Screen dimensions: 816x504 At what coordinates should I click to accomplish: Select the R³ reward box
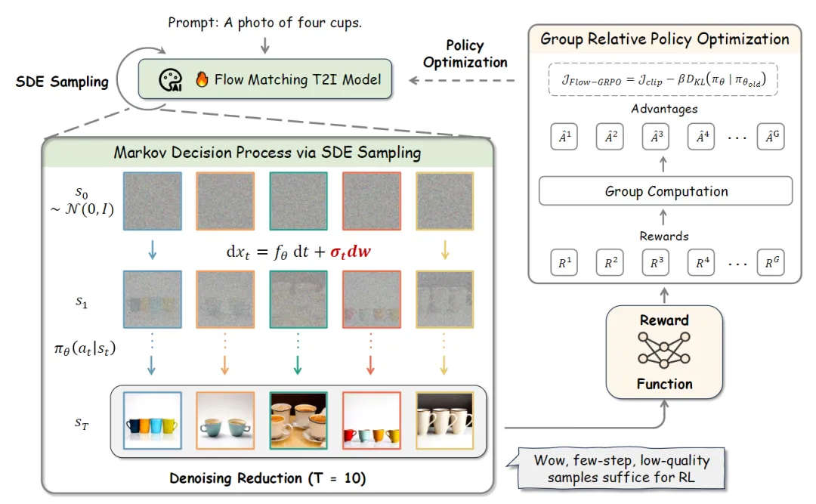[x=656, y=262]
